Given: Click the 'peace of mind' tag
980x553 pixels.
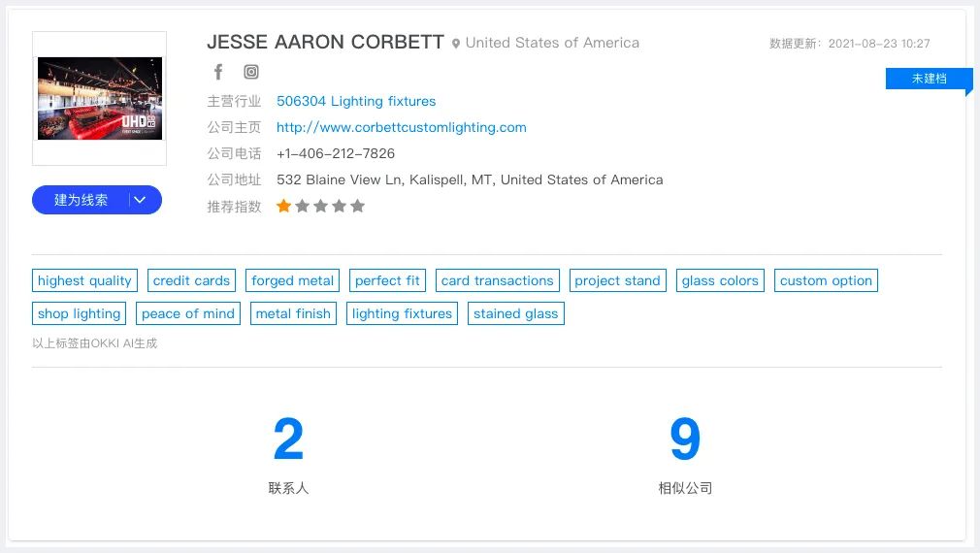Looking at the screenshot, I should [x=188, y=314].
